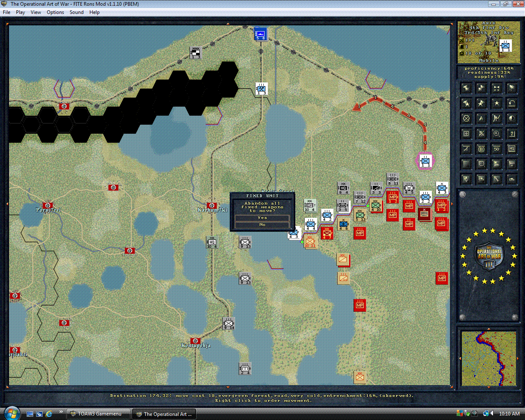Click the Kontupohja city marker
525x420 pixels.
click(x=195, y=341)
